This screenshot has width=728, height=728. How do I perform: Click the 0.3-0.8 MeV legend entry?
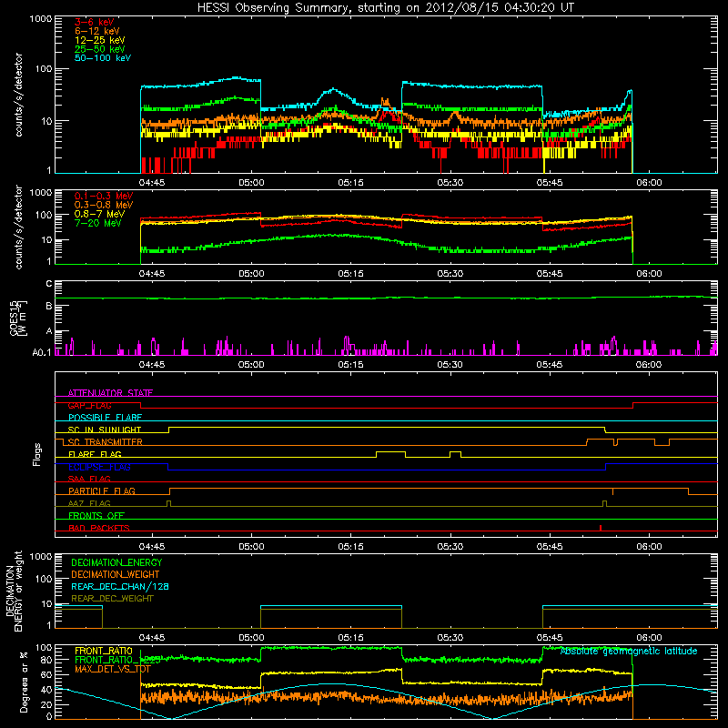coord(104,205)
